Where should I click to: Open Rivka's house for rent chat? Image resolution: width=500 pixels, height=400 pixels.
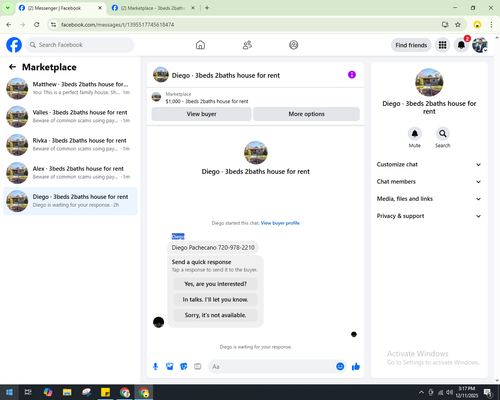pyautogui.click(x=70, y=145)
